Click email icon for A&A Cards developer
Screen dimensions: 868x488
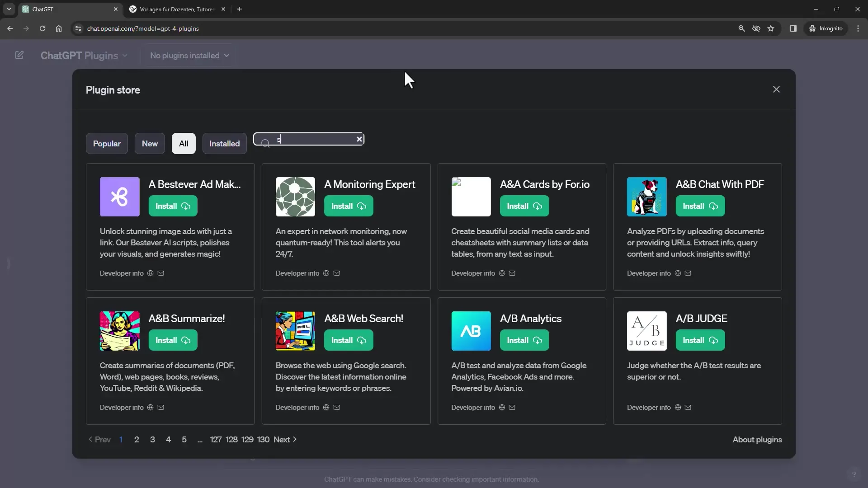click(x=512, y=273)
